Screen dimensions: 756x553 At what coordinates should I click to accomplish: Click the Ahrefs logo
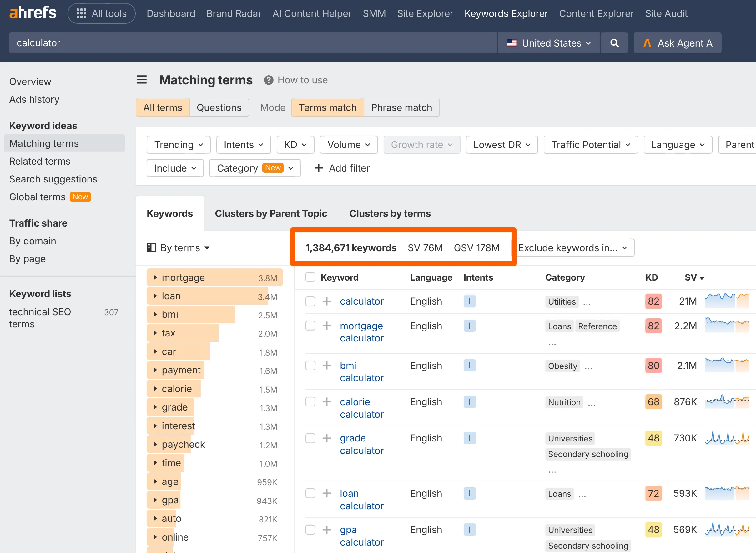pyautogui.click(x=33, y=13)
